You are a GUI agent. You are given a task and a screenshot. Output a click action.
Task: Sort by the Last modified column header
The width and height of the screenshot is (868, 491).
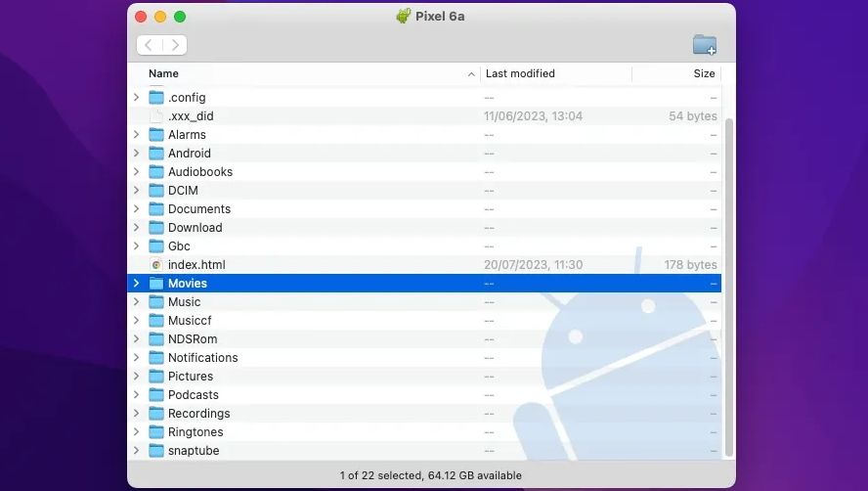(x=556, y=73)
